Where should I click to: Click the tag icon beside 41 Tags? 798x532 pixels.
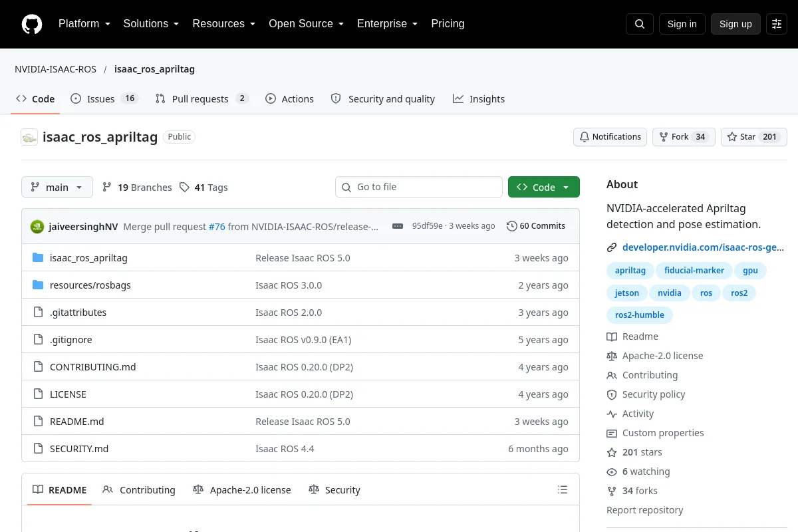tap(185, 188)
